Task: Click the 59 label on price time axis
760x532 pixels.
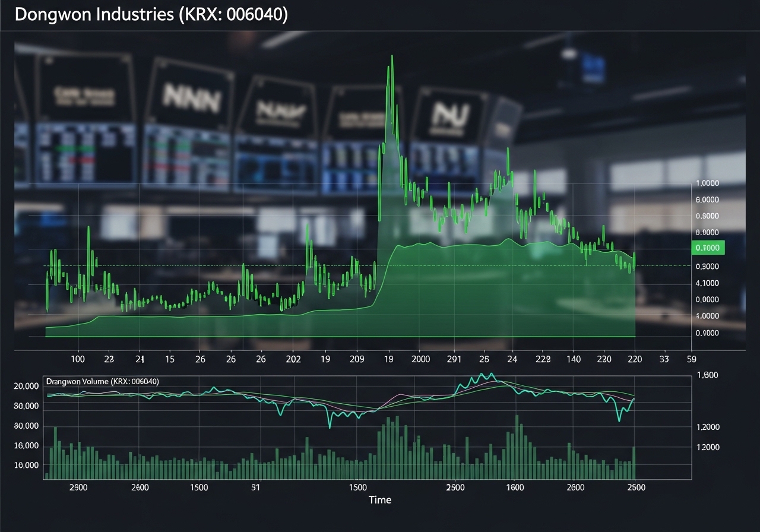Action: tap(691, 359)
